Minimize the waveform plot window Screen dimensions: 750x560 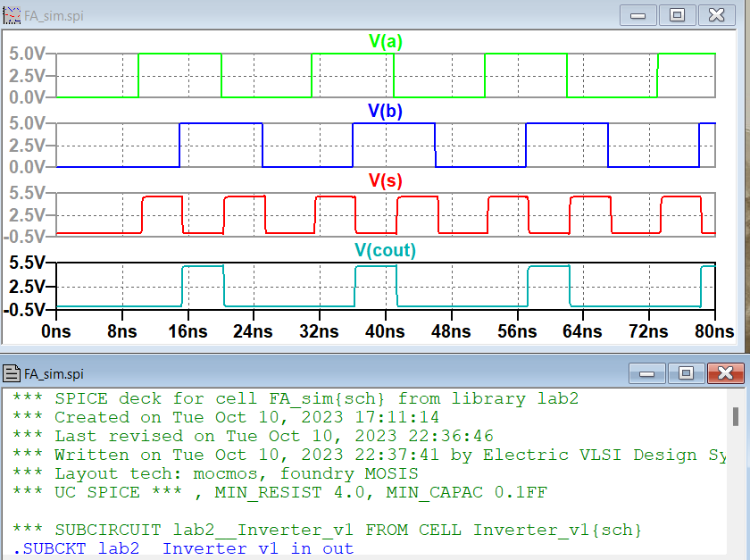638,15
